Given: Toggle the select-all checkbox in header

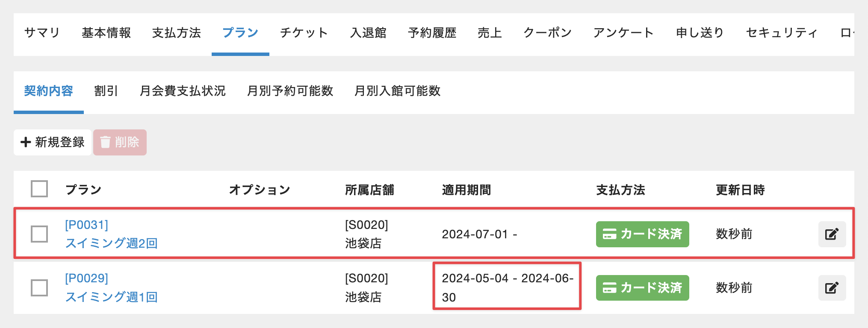Looking at the screenshot, I should pos(39,189).
